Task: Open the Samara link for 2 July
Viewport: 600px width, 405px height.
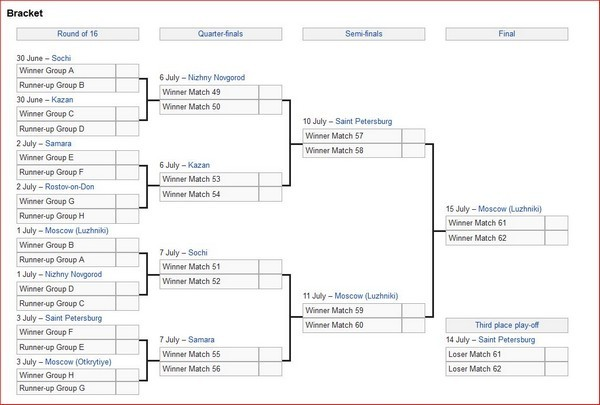Action: pos(58,144)
